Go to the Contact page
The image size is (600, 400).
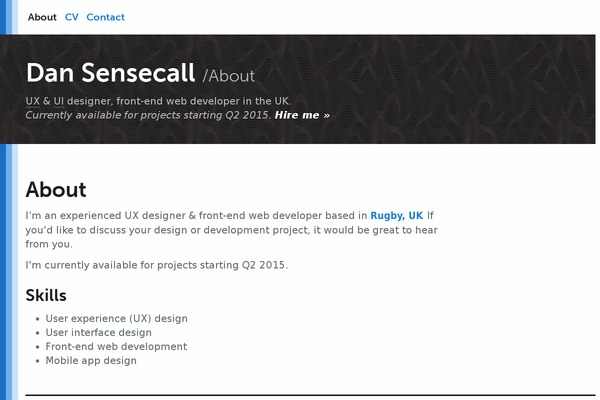click(x=105, y=17)
